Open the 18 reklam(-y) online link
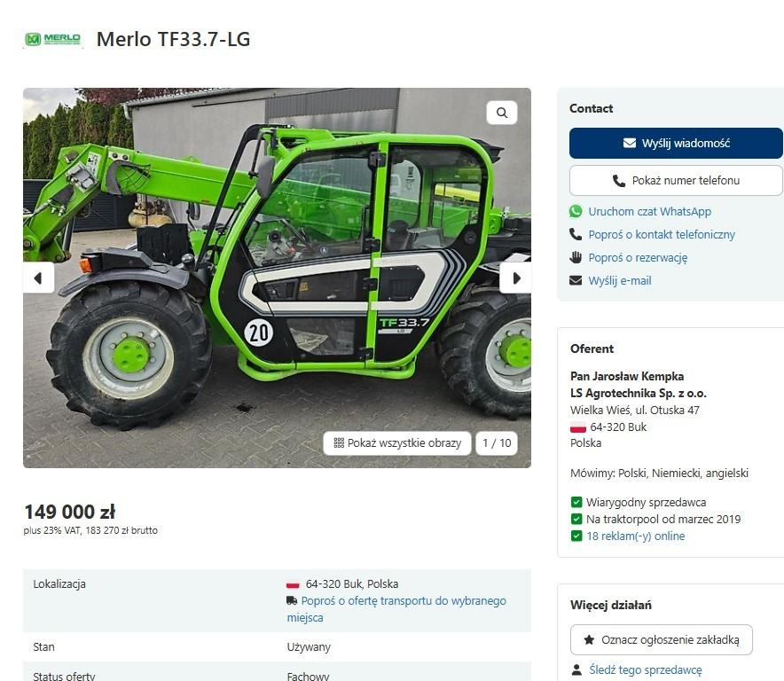The width and height of the screenshot is (784, 681). [x=636, y=536]
